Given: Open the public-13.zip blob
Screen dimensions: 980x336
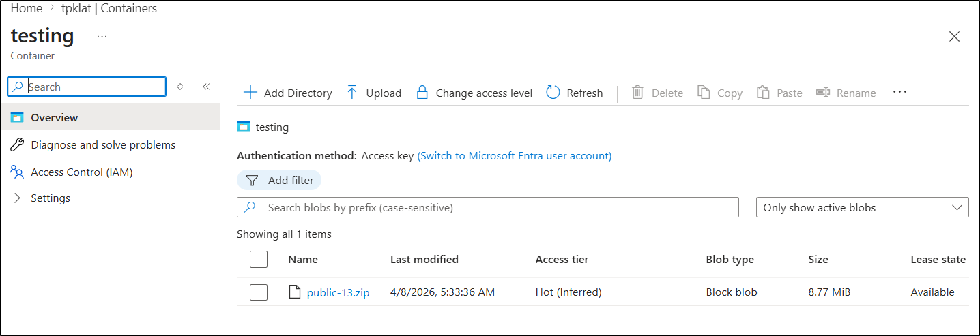Looking at the screenshot, I should (x=338, y=292).
